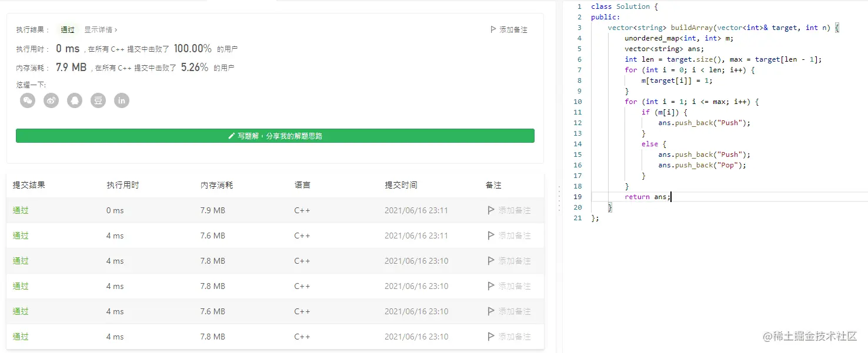Click the 7.9 MB memory cell in table

(213, 210)
